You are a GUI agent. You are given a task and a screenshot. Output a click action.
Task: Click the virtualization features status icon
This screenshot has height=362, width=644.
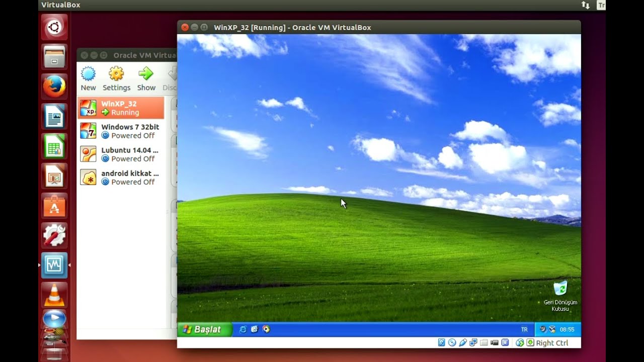pyautogui.click(x=505, y=343)
